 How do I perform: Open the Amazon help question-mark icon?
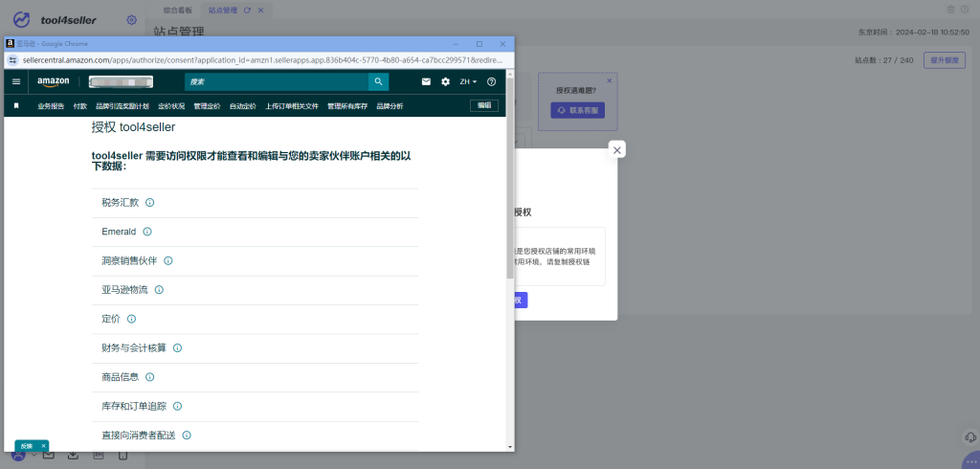click(x=491, y=82)
